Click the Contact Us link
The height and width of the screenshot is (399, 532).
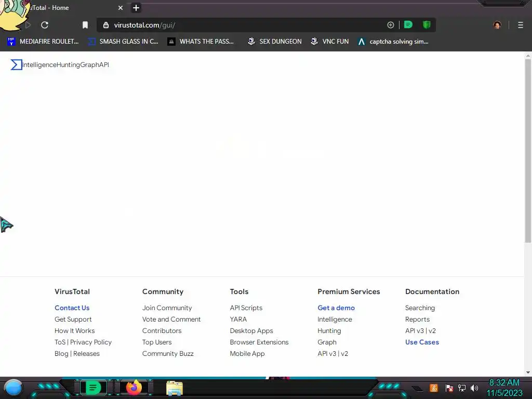click(72, 308)
